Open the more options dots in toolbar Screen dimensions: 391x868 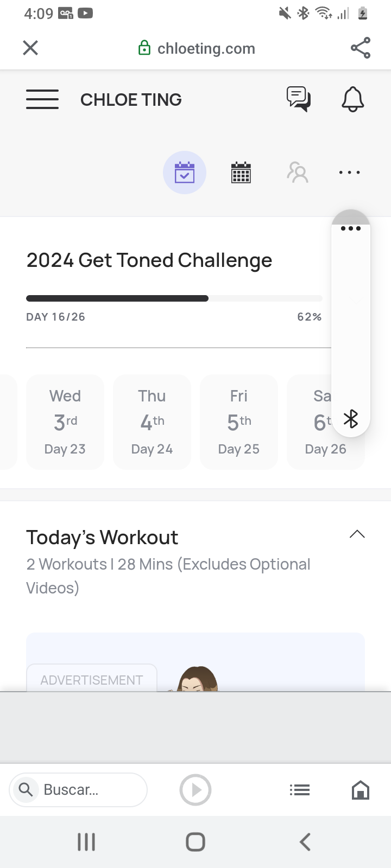tap(349, 173)
